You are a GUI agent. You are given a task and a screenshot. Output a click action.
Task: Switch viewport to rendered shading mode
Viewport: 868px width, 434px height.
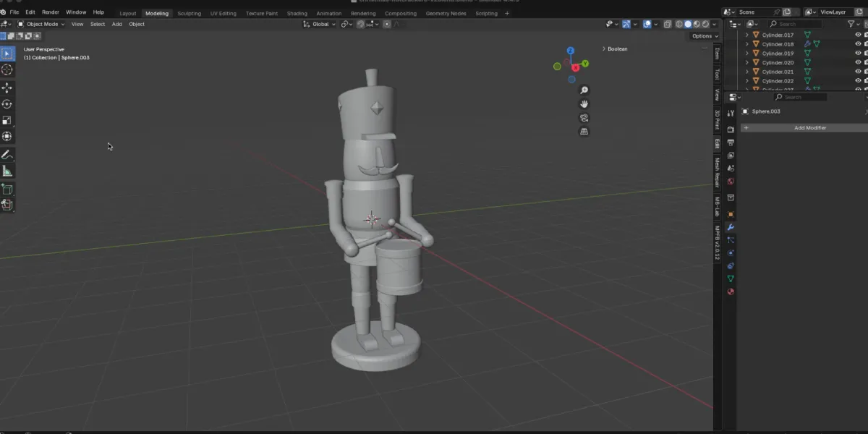(705, 24)
